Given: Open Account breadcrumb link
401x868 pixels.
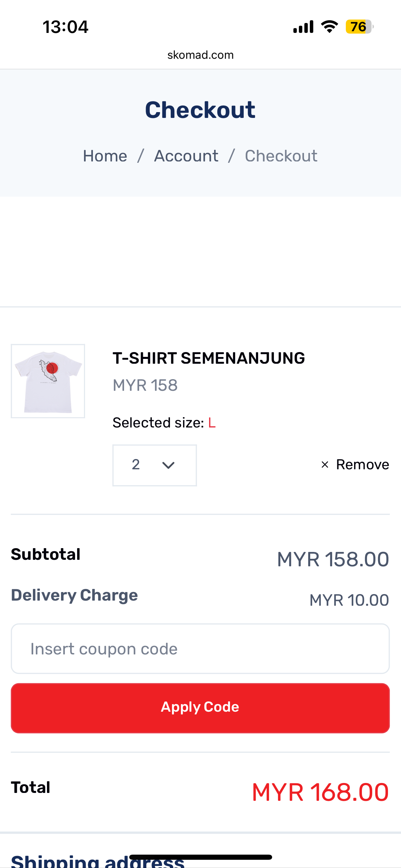Looking at the screenshot, I should (x=186, y=156).
